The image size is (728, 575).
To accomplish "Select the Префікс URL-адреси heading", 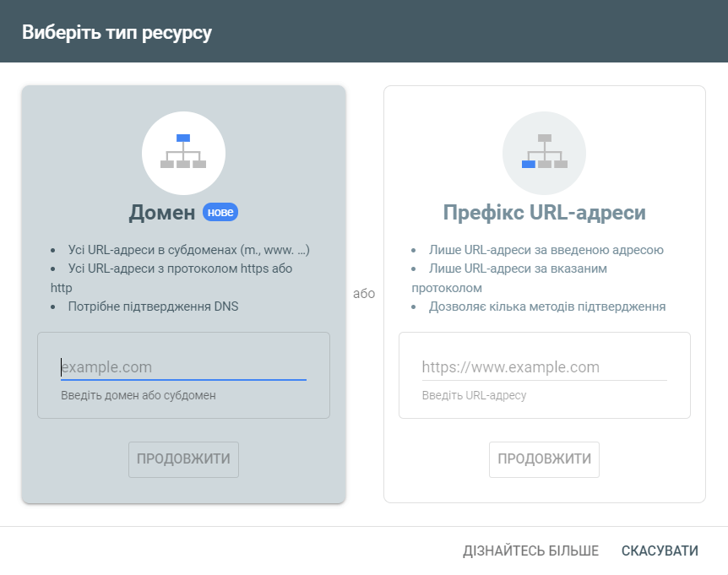I will [x=544, y=213].
